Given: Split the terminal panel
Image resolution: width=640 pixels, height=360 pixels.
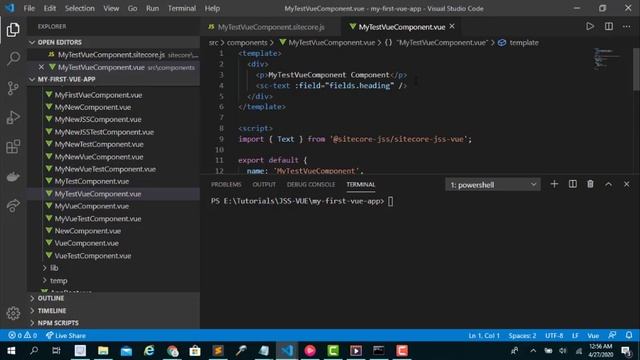Looking at the screenshot, I should click(x=573, y=184).
